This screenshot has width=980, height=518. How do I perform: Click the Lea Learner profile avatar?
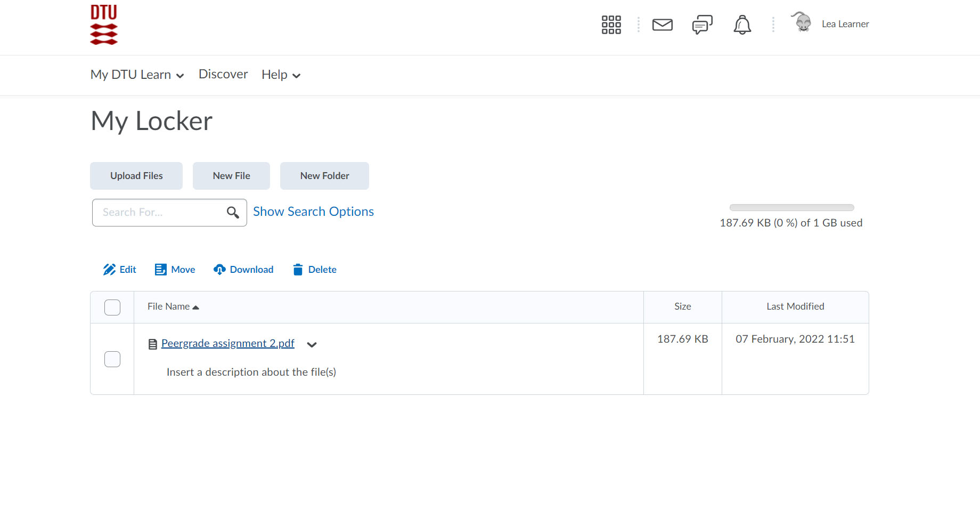tap(802, 23)
